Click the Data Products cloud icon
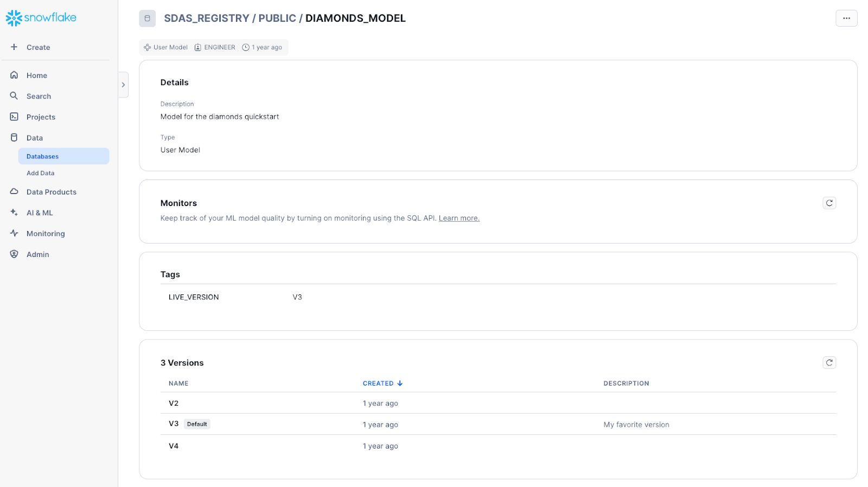The image size is (868, 487). pyautogui.click(x=14, y=191)
